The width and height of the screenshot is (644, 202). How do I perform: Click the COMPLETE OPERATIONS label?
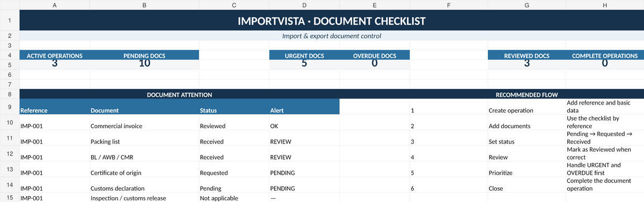[605, 55]
